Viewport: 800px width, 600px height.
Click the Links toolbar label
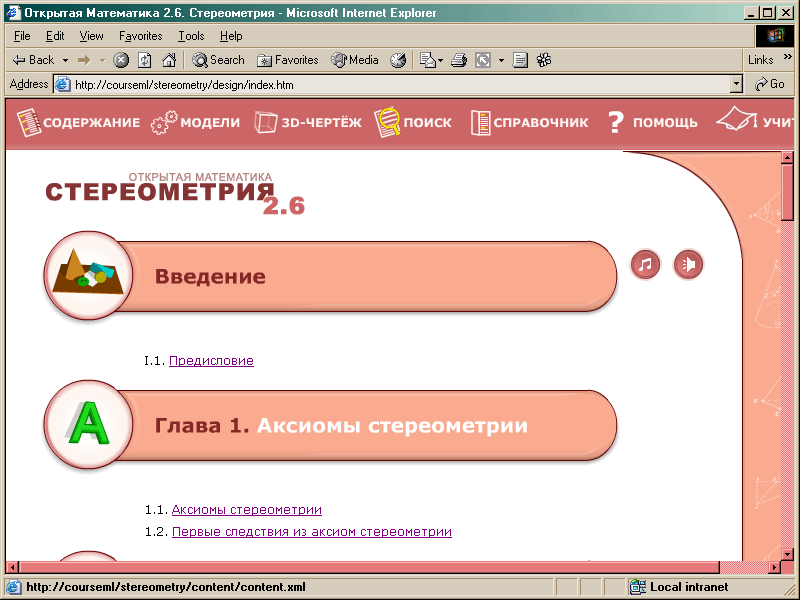pos(761,60)
